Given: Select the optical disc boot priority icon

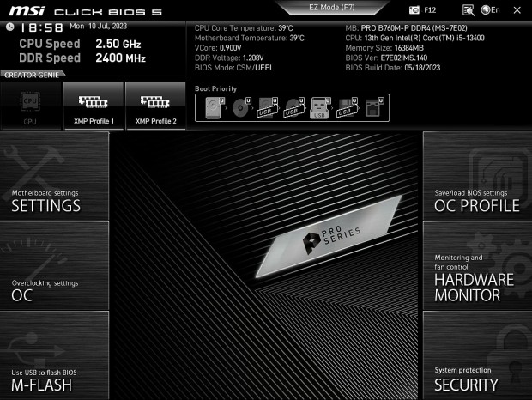Looking at the screenshot, I should (x=241, y=107).
